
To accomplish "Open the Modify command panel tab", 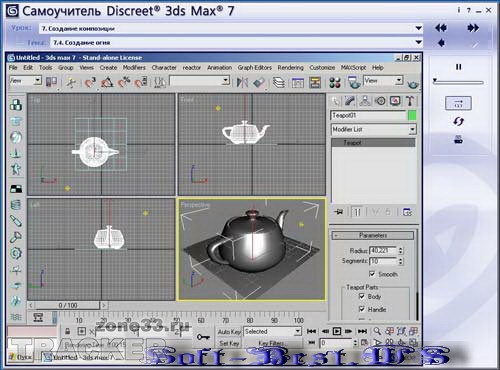I will (x=350, y=101).
